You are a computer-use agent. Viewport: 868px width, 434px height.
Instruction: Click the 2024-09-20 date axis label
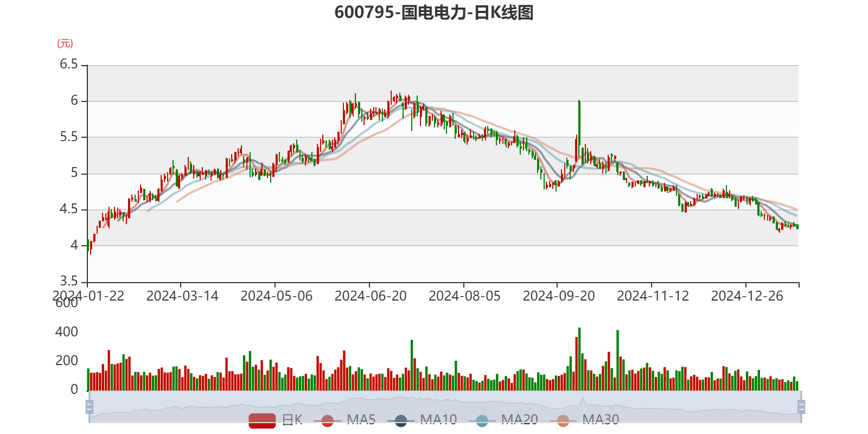pos(559,296)
